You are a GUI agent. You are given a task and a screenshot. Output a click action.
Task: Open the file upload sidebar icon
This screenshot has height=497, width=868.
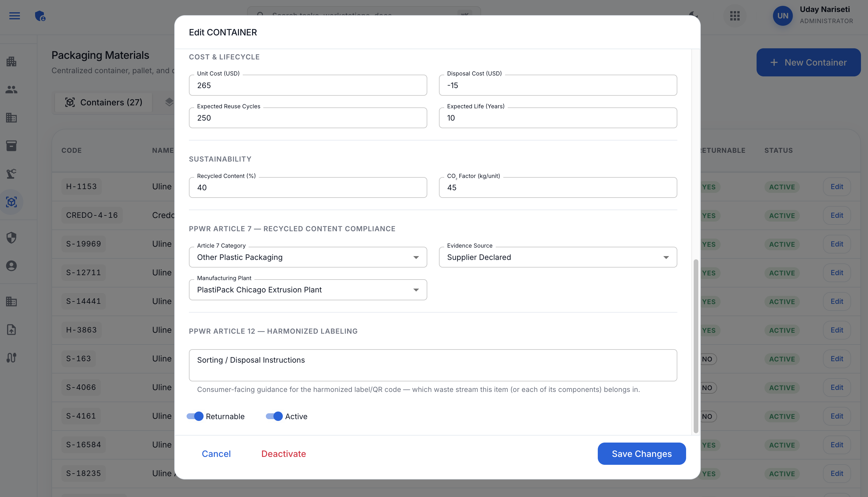point(11,329)
